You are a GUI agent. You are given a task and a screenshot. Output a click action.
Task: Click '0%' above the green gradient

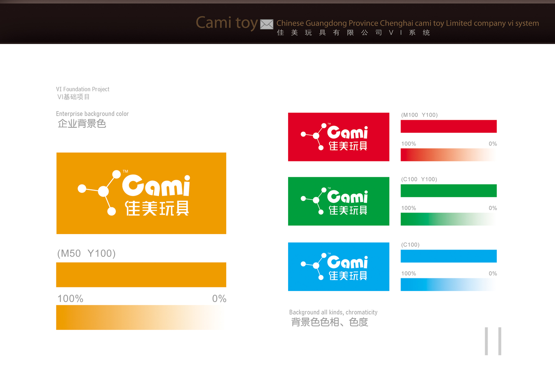click(x=493, y=208)
